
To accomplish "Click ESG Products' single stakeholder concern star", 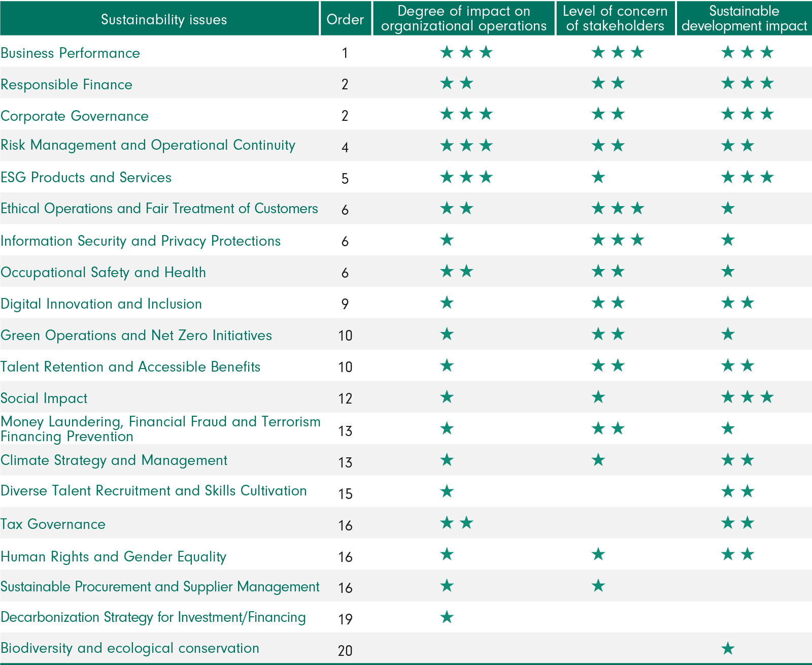I will (x=599, y=177).
